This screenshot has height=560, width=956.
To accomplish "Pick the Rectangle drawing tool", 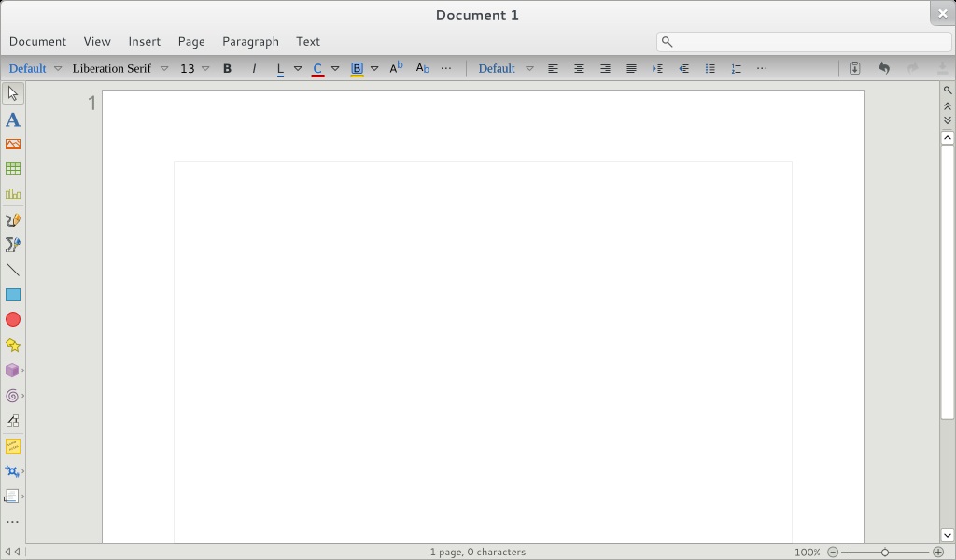I will 12,295.
